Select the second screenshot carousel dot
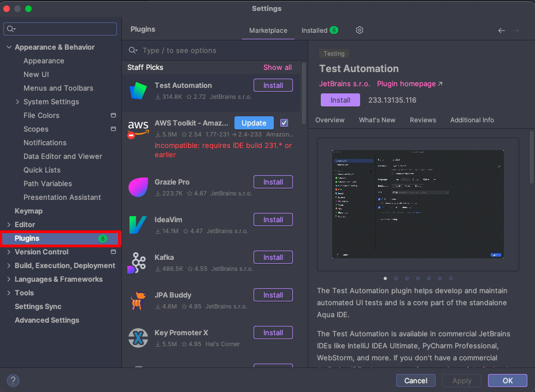Viewport: 535px width, 392px height. 396,278
